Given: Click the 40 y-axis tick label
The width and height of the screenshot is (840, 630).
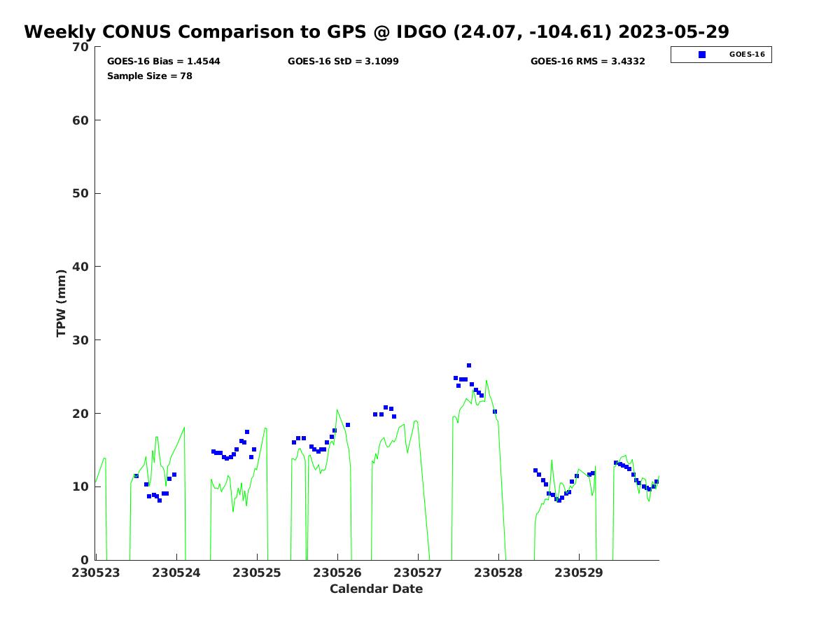Looking at the screenshot, I should click(81, 267).
